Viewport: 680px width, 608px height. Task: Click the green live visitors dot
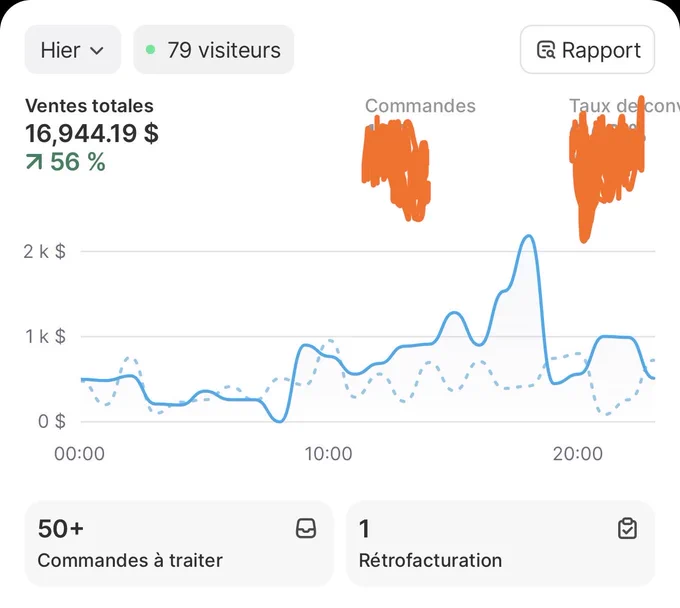coord(150,49)
